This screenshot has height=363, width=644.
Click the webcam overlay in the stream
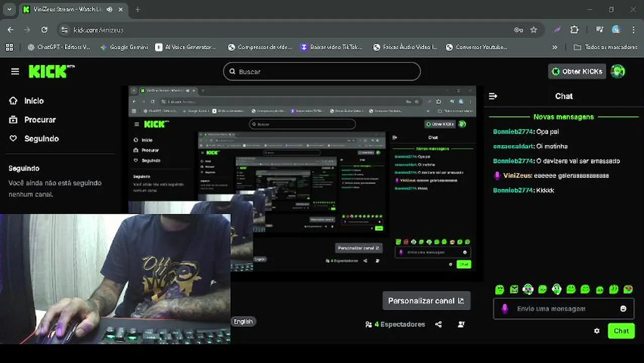pos(115,279)
